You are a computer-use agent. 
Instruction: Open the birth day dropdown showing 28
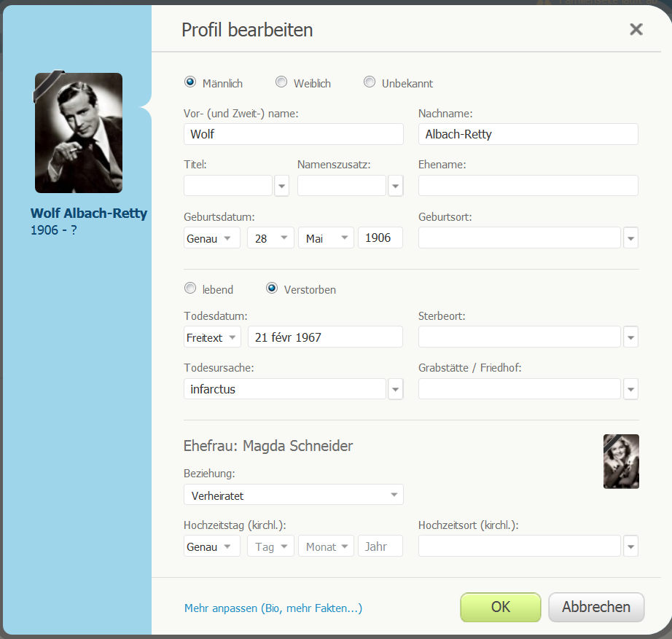271,238
